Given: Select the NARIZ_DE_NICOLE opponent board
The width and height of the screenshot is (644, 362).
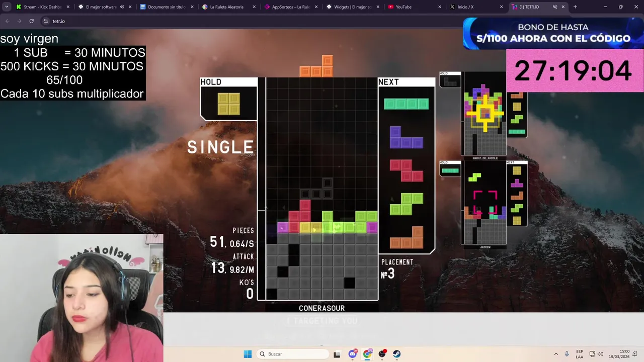Looking at the screenshot, I should point(485,115).
